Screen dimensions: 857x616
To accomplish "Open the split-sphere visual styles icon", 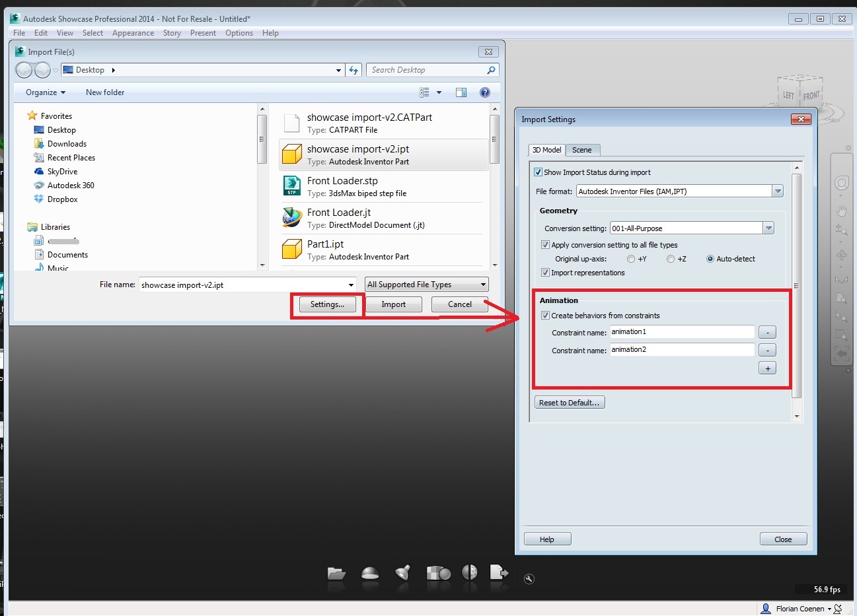I will (470, 572).
